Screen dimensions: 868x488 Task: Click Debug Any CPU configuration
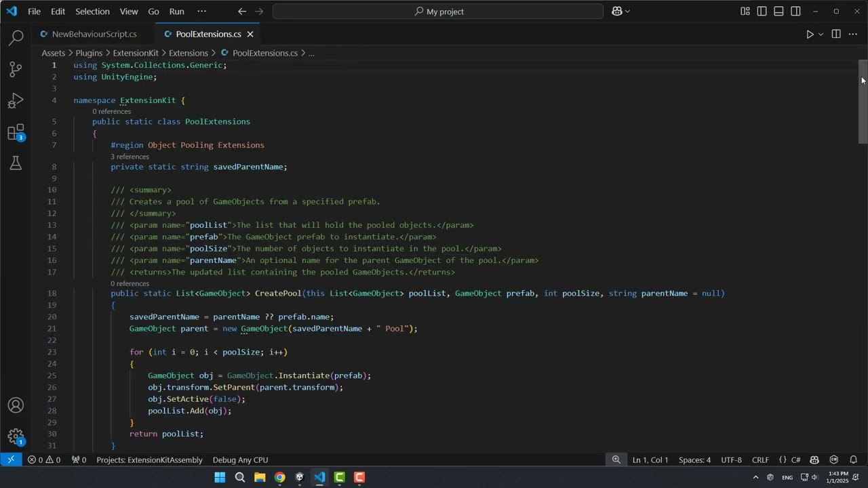(x=240, y=460)
